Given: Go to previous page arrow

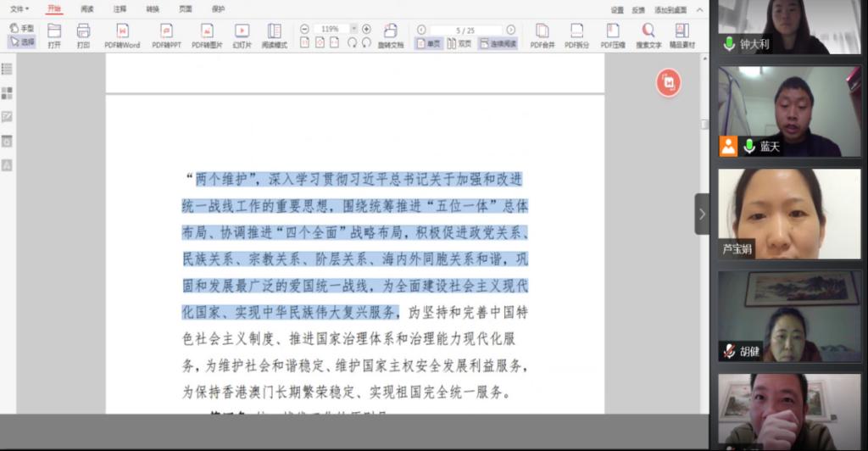Looking at the screenshot, I should [x=421, y=30].
